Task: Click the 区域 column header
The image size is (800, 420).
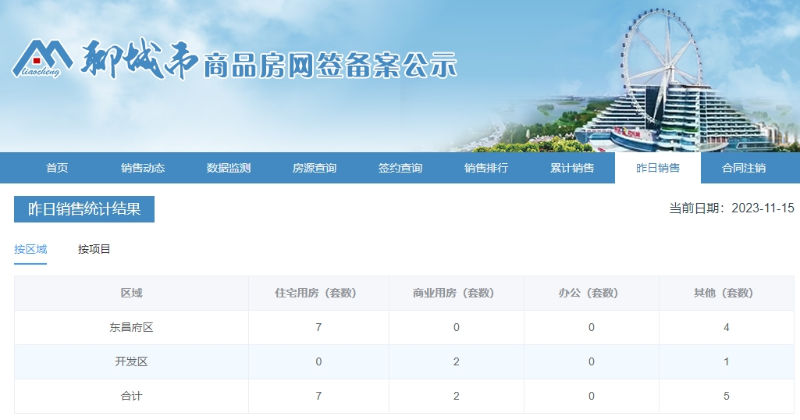Action: pyautogui.click(x=131, y=293)
